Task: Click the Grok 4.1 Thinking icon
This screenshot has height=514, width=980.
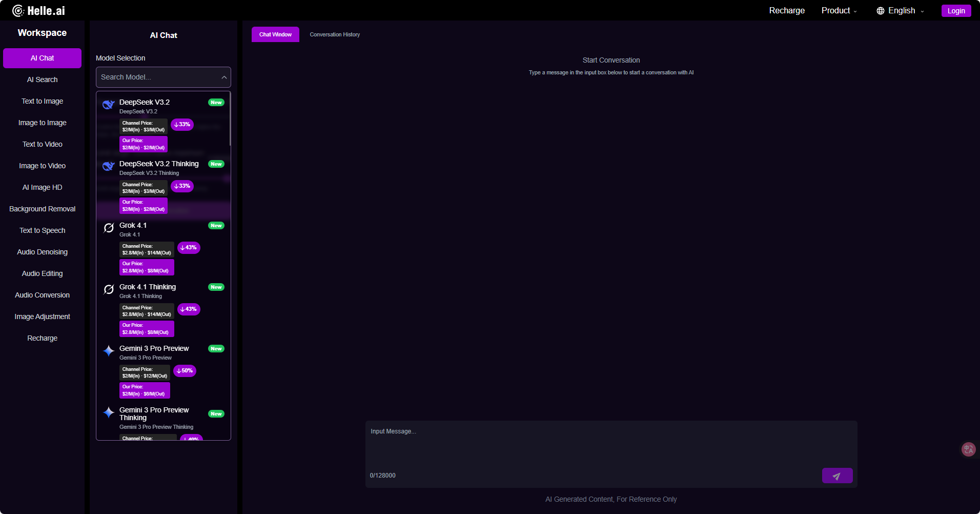Action: click(108, 289)
